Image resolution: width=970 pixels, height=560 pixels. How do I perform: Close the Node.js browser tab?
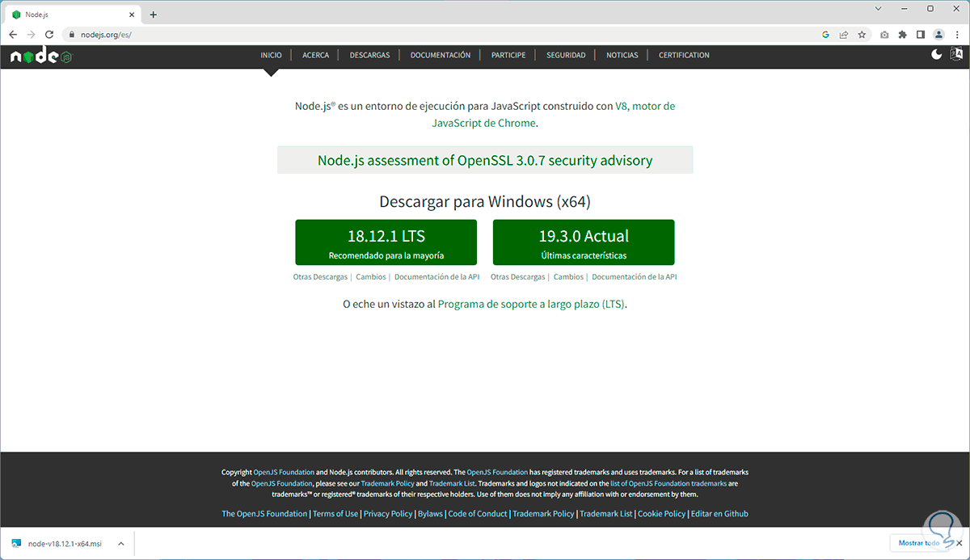[130, 15]
